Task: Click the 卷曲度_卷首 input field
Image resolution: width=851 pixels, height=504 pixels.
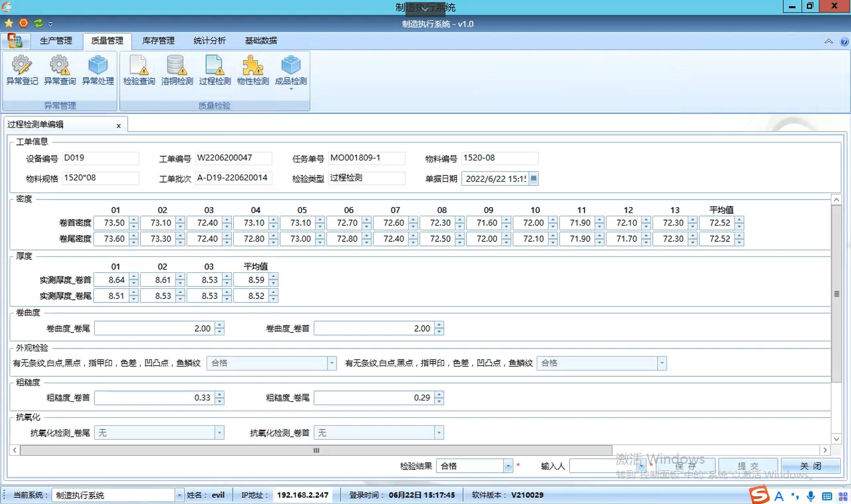Action: tap(374, 329)
